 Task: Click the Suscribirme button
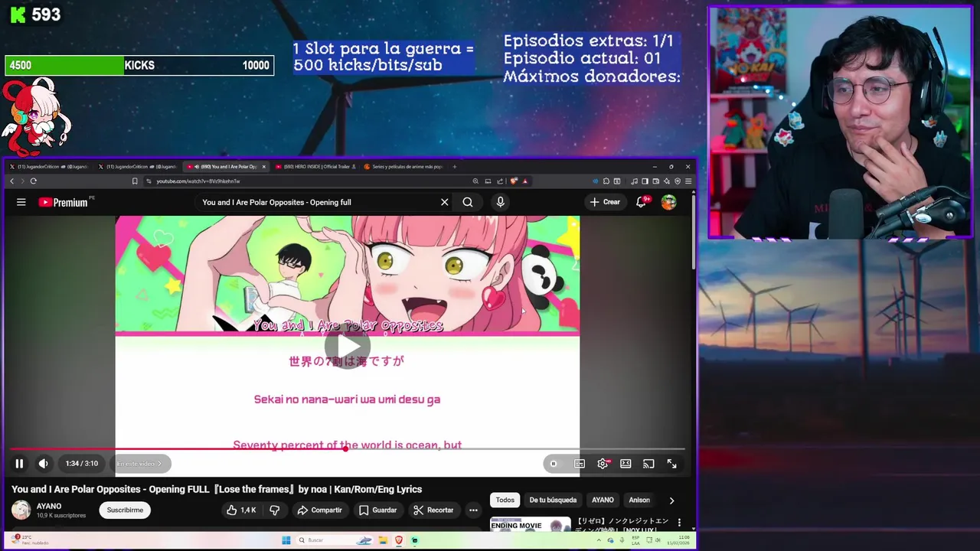pyautogui.click(x=125, y=510)
